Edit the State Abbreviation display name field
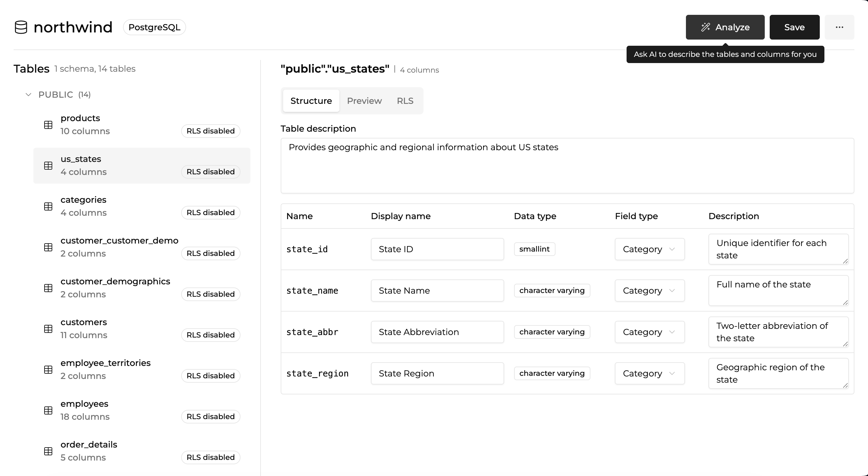Screen dimensions: 868x476 click(437, 332)
